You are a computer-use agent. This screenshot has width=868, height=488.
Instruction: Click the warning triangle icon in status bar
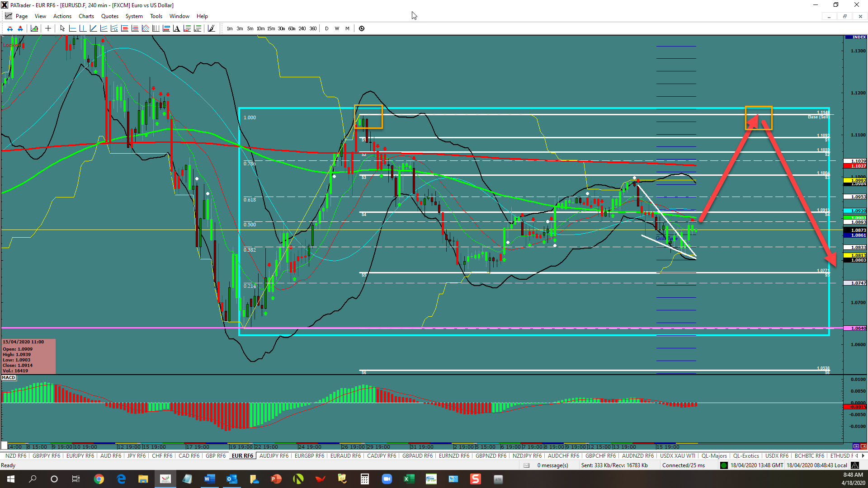tap(855, 465)
